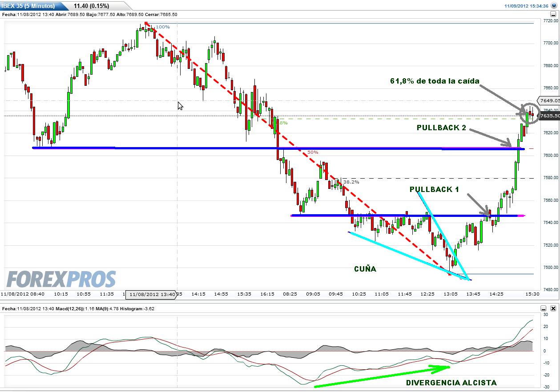Collapse the main IBEX price chart panel
The height and width of the screenshot is (392, 560).
(553, 14)
